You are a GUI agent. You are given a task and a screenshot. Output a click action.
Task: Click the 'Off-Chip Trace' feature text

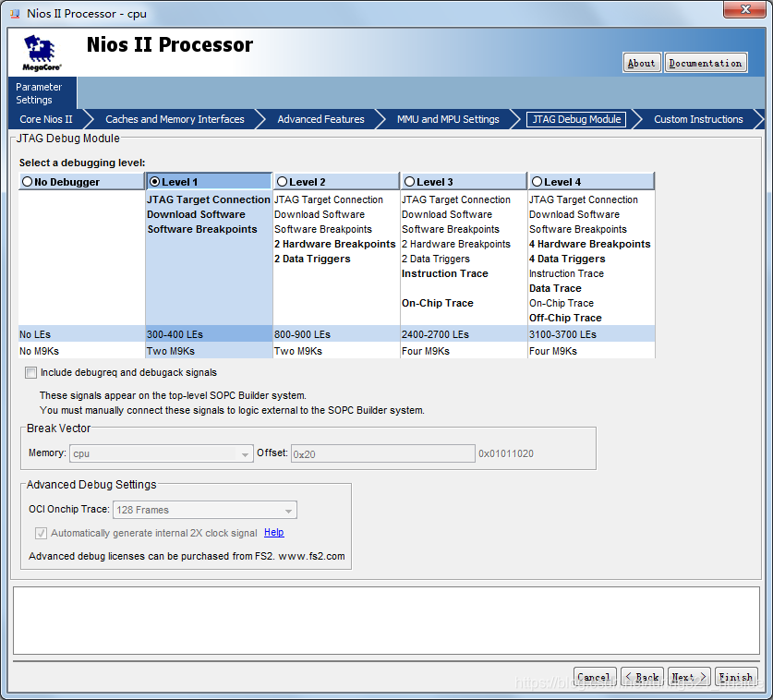565,318
